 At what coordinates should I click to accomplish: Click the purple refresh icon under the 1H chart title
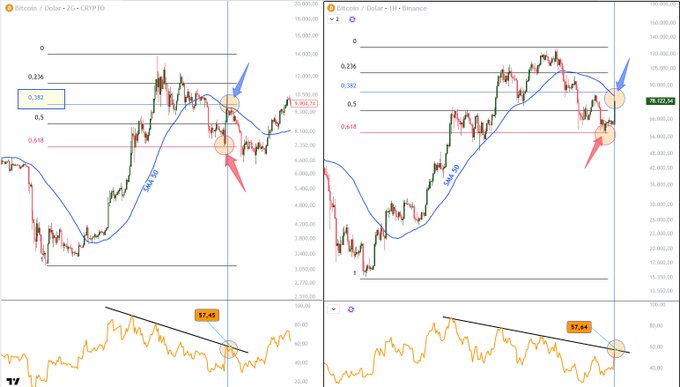pyautogui.click(x=352, y=20)
